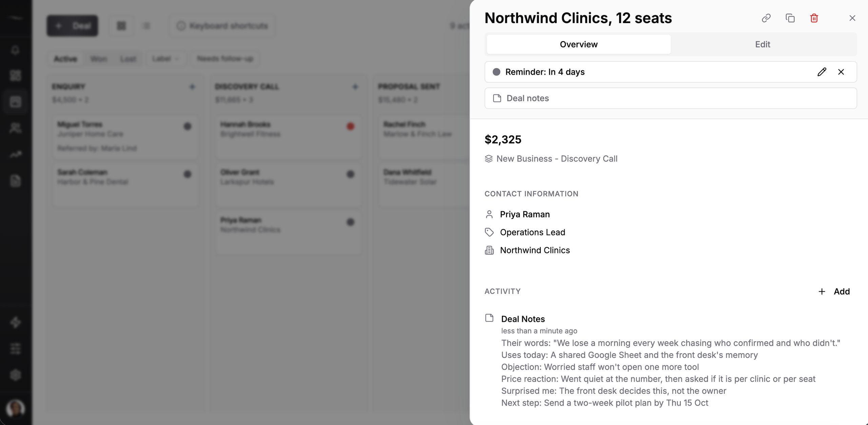Close the Northwind Clinics deal panel
Image resolution: width=868 pixels, height=425 pixels.
pyautogui.click(x=852, y=18)
